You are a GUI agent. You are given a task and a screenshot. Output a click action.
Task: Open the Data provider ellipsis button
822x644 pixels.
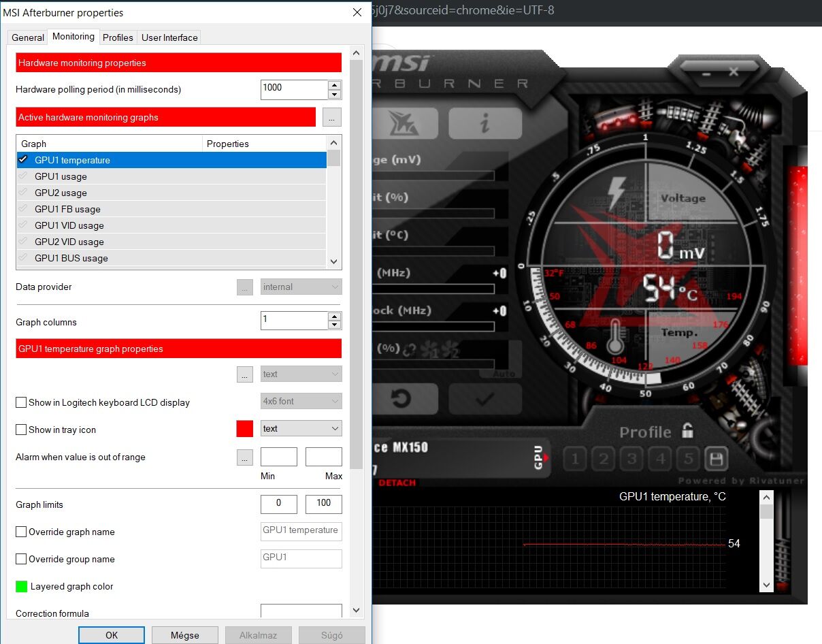(245, 287)
